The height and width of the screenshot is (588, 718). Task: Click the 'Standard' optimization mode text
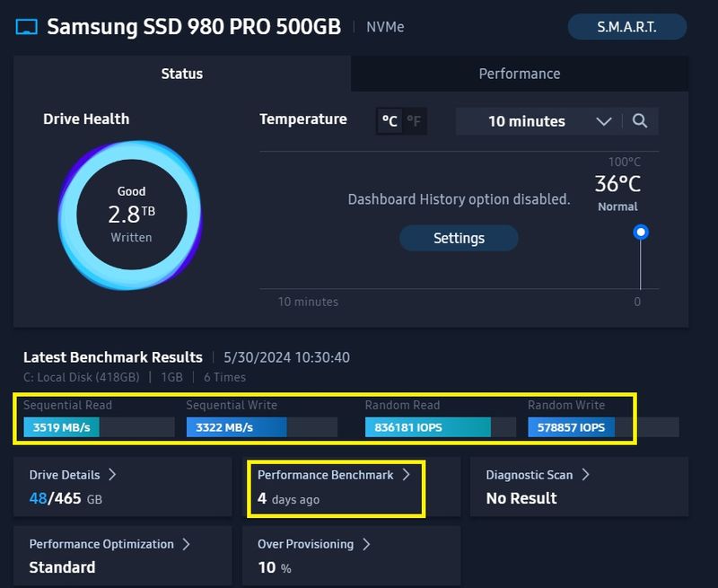click(62, 567)
